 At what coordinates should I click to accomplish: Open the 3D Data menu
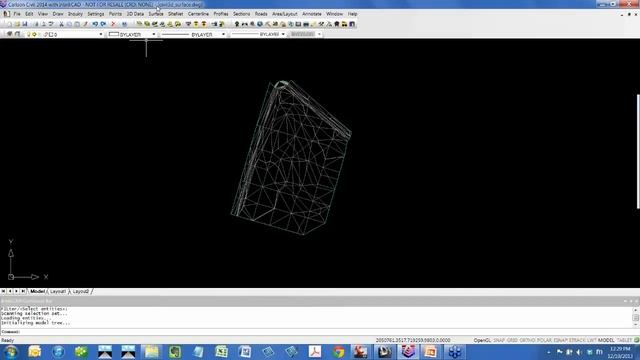(x=135, y=14)
